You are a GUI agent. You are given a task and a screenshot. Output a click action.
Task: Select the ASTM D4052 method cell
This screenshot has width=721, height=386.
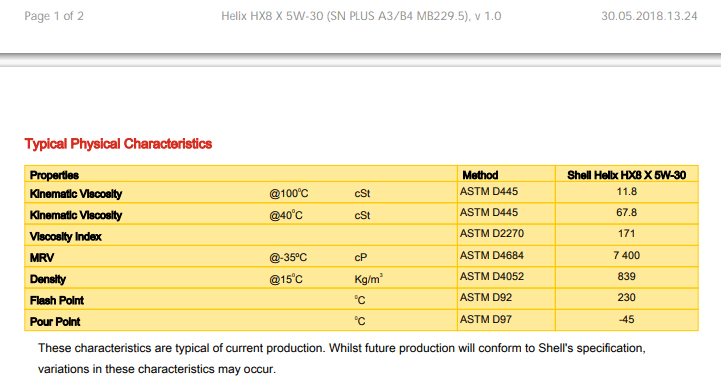[492, 277]
